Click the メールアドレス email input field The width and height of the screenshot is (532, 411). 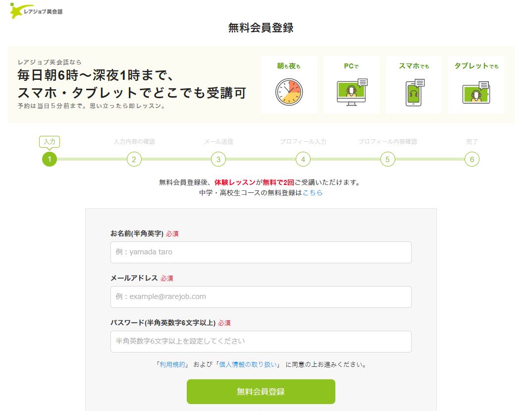tap(261, 297)
